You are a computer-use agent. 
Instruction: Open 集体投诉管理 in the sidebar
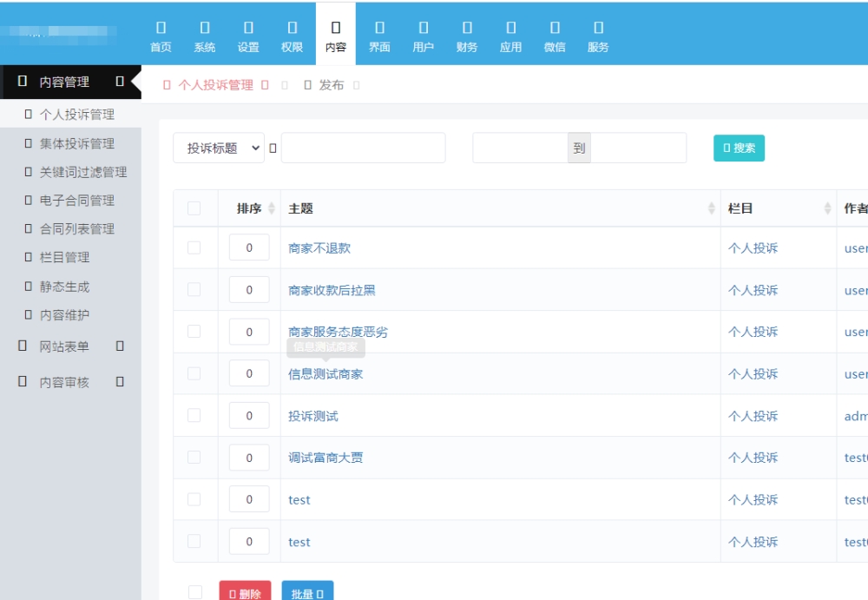pyautogui.click(x=70, y=143)
